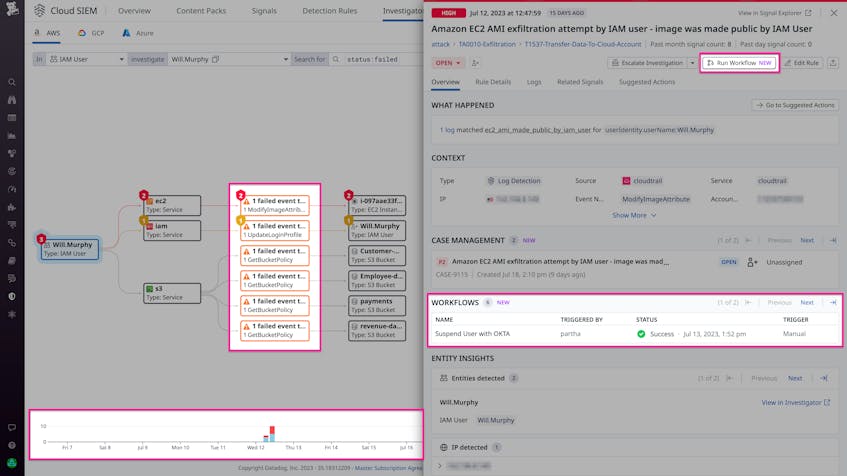Switch to the Related Signals tab
Viewport: 847px width, 476px height.
580,82
